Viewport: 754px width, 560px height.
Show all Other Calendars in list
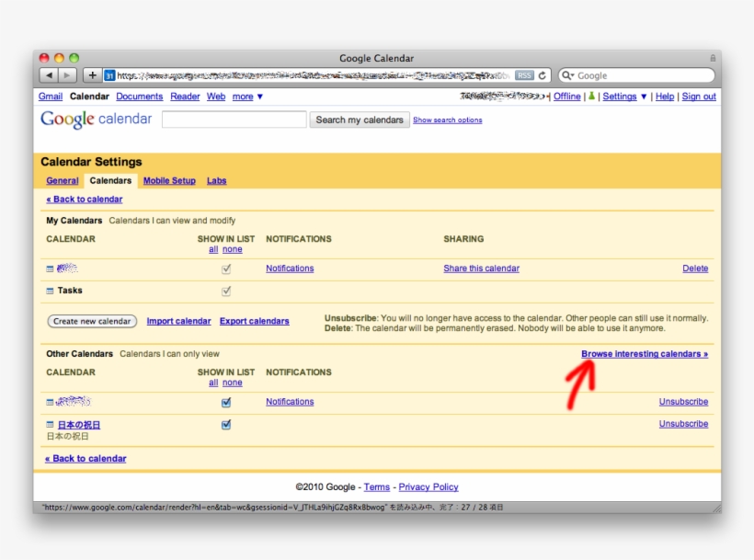pyautogui.click(x=213, y=383)
